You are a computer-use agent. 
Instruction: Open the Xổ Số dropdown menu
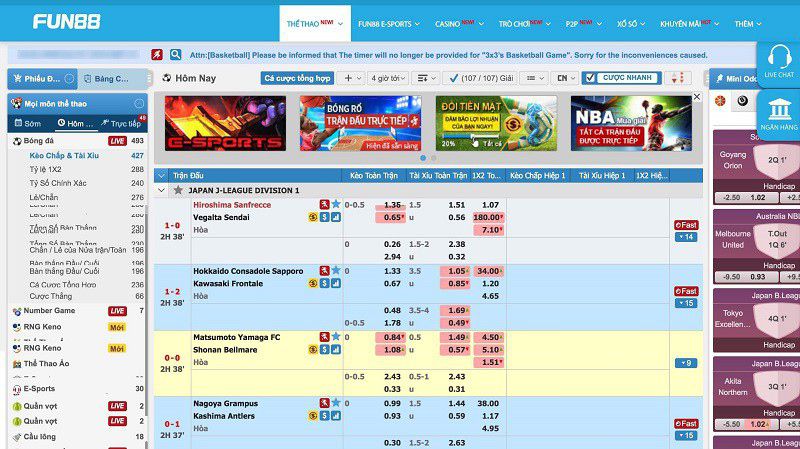click(x=631, y=23)
